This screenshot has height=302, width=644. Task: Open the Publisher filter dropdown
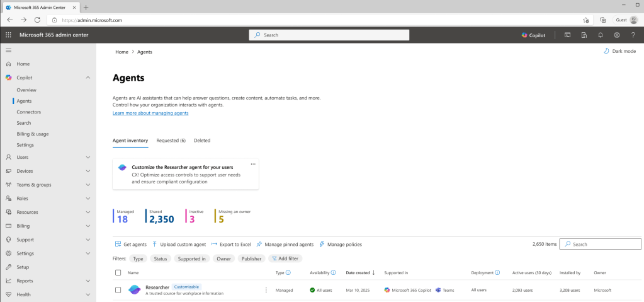click(251, 258)
